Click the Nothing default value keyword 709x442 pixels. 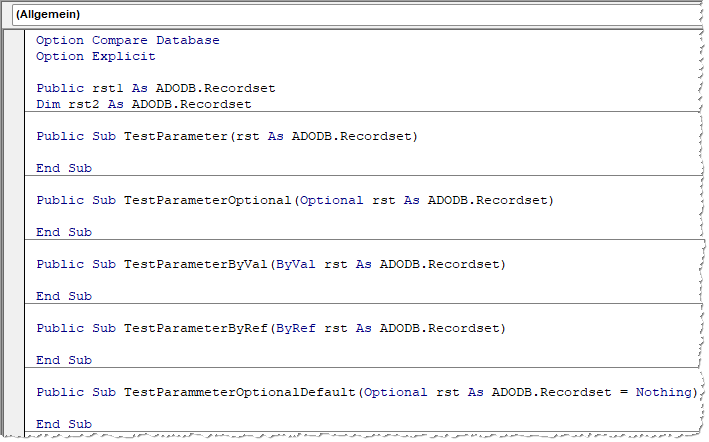click(x=663, y=392)
